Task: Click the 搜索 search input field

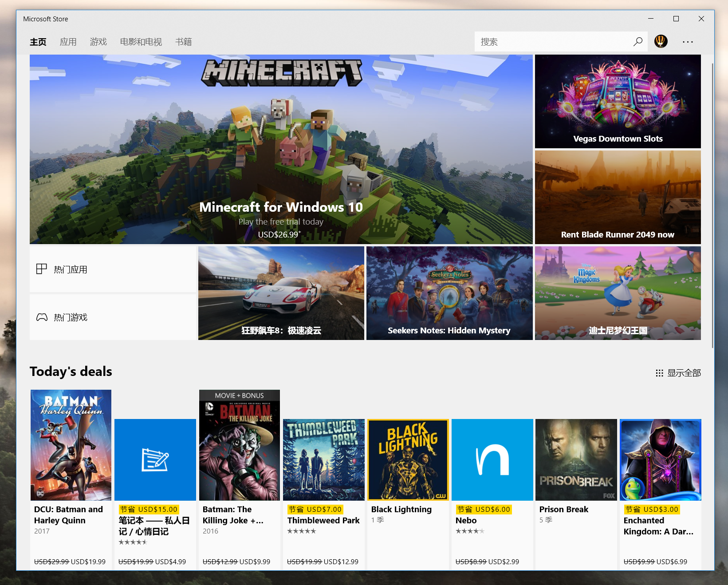Action: coord(561,42)
